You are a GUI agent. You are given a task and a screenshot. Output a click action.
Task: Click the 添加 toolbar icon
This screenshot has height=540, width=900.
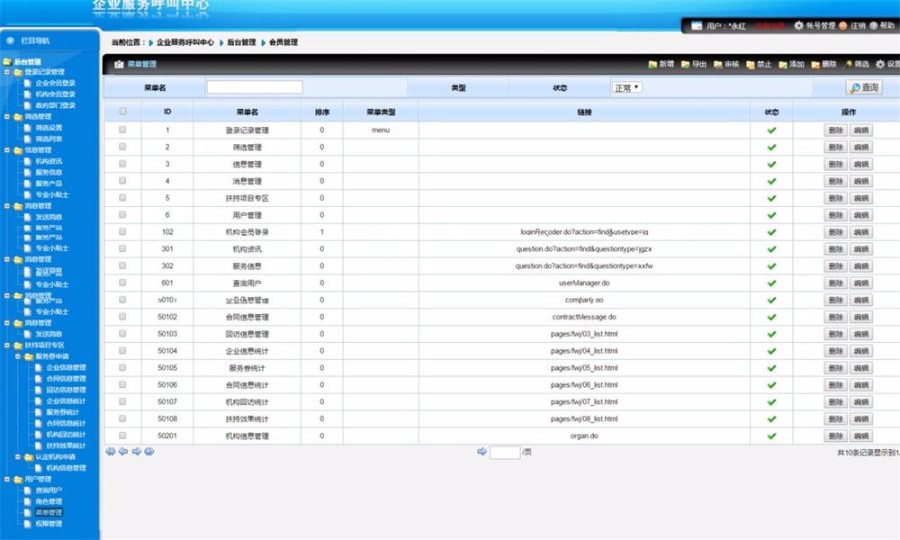click(x=783, y=64)
